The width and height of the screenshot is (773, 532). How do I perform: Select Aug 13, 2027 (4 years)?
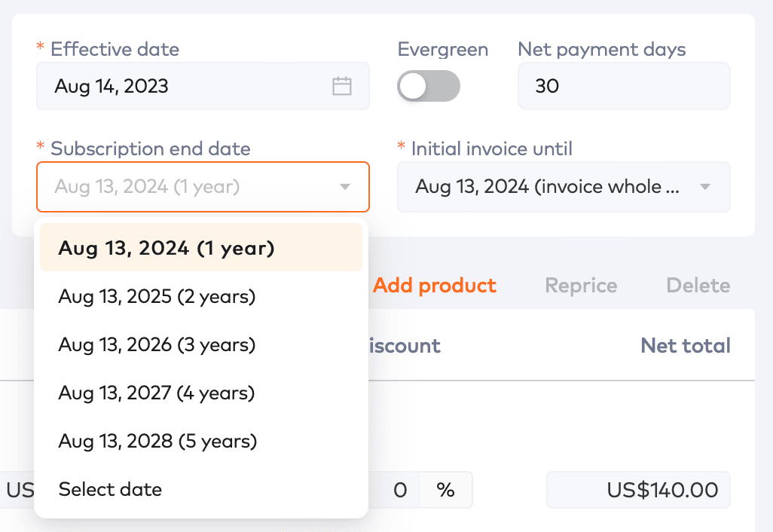click(201, 393)
